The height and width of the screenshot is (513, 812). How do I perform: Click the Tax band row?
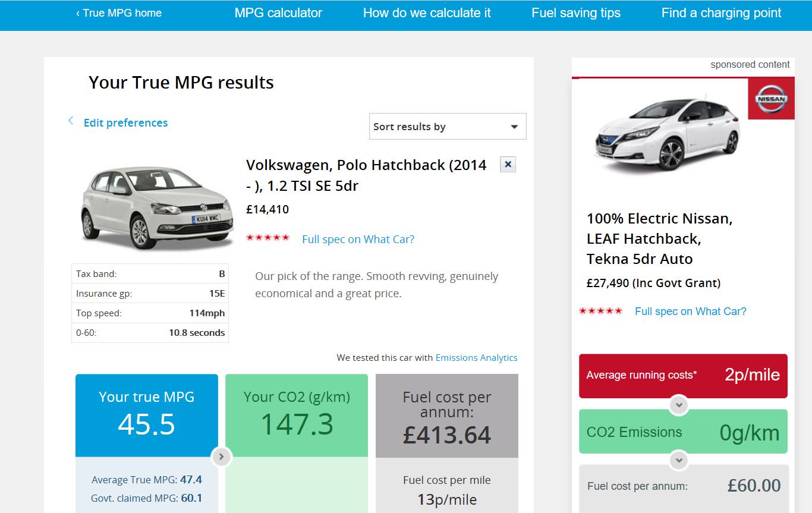click(x=150, y=274)
